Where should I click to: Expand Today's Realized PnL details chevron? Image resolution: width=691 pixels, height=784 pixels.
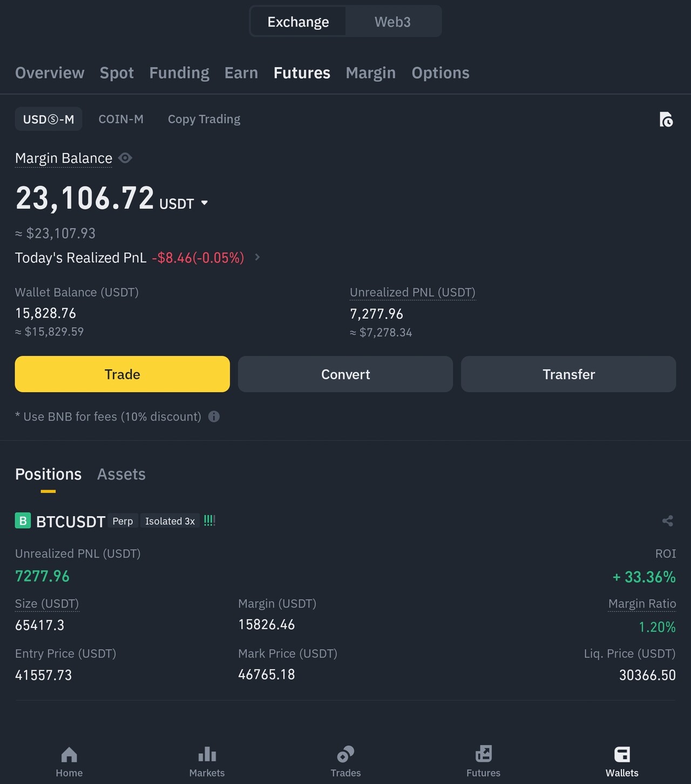258,258
